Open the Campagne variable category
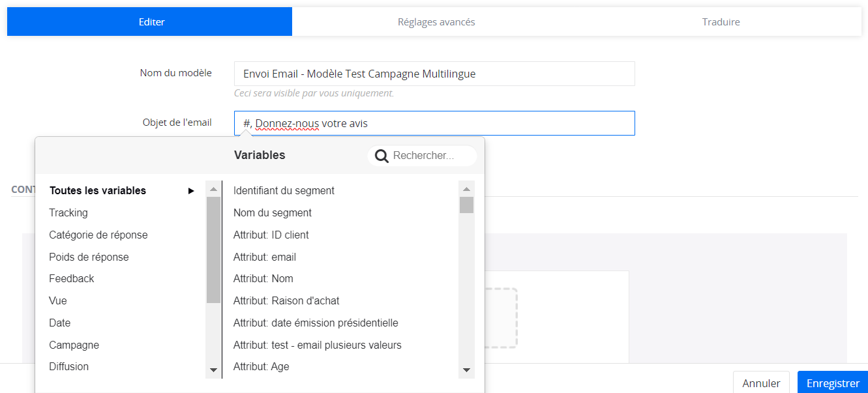868x393 pixels. [74, 345]
